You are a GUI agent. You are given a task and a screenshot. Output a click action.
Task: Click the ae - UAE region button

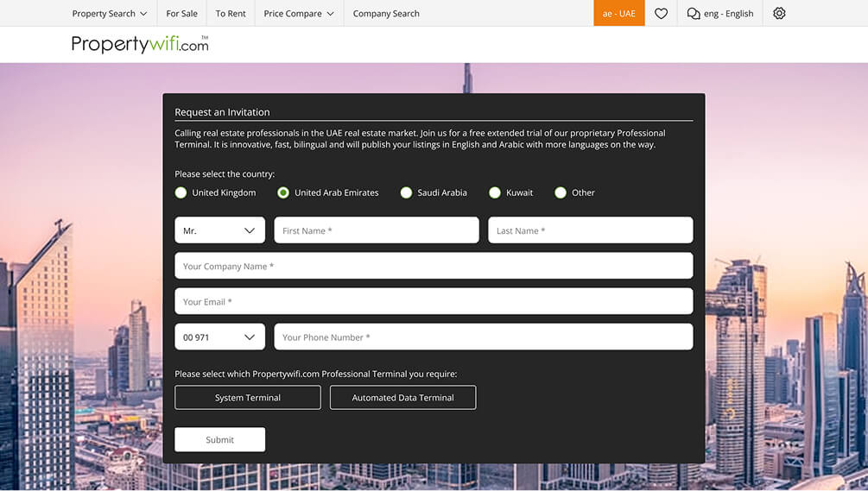[x=618, y=13]
